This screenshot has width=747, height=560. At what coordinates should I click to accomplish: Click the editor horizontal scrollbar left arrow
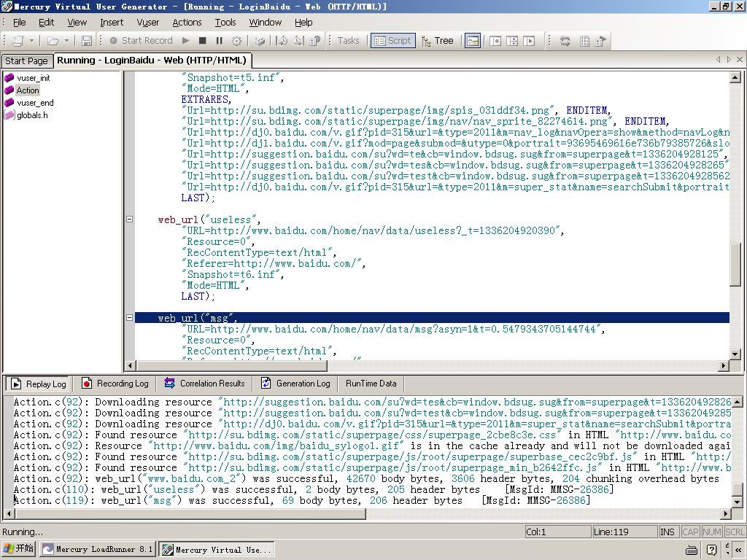pyautogui.click(x=130, y=366)
